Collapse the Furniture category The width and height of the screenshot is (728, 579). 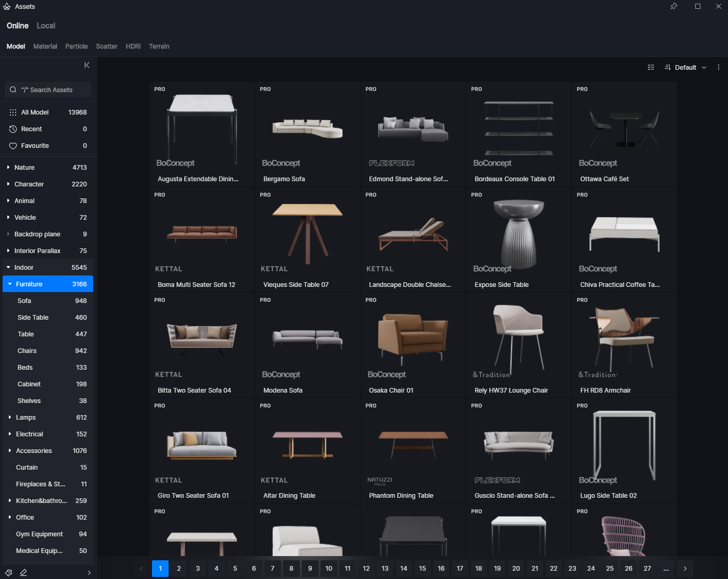(10, 284)
